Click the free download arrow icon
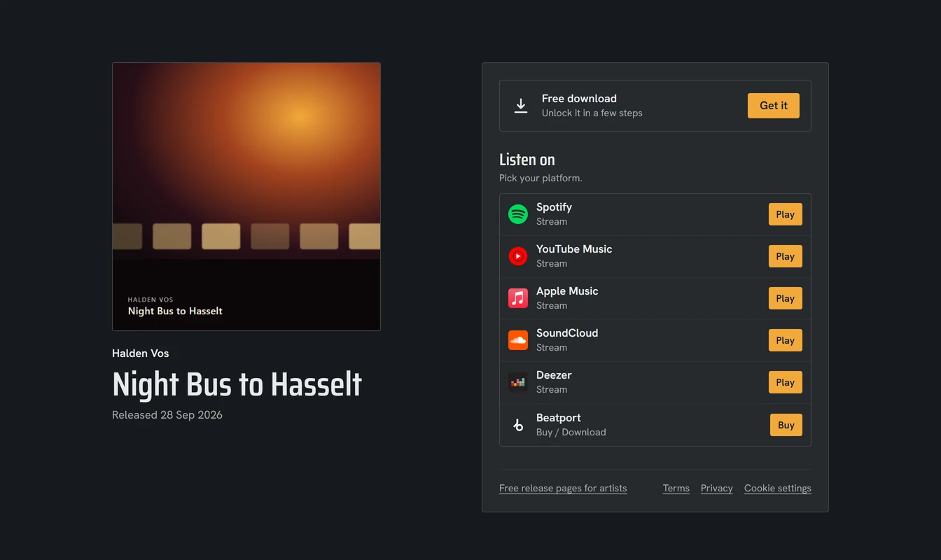Viewport: 941px width, 560px height. [521, 106]
